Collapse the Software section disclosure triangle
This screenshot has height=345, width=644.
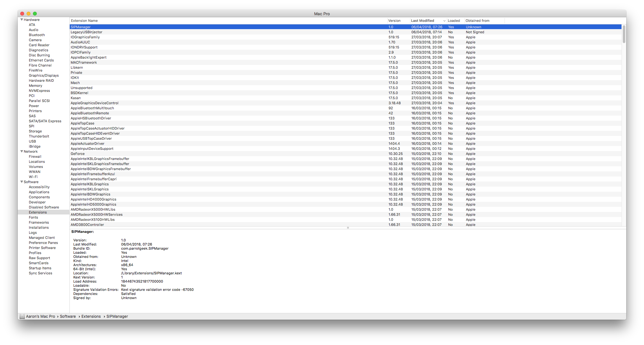click(x=22, y=182)
